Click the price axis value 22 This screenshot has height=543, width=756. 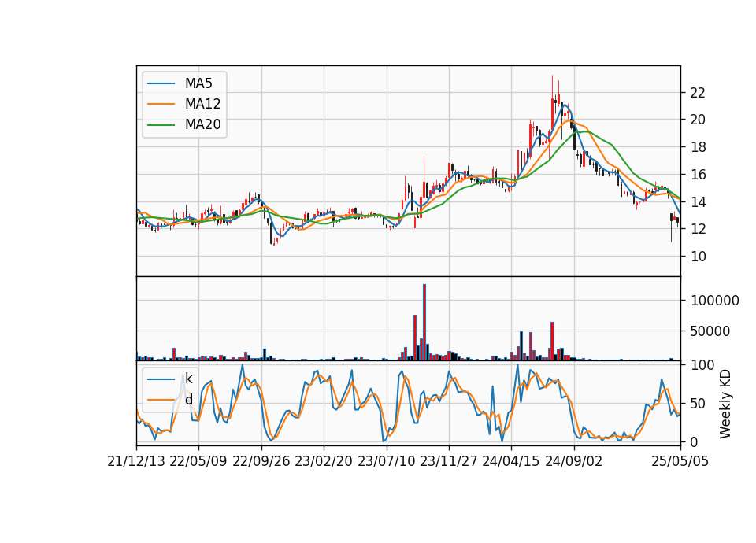(699, 93)
